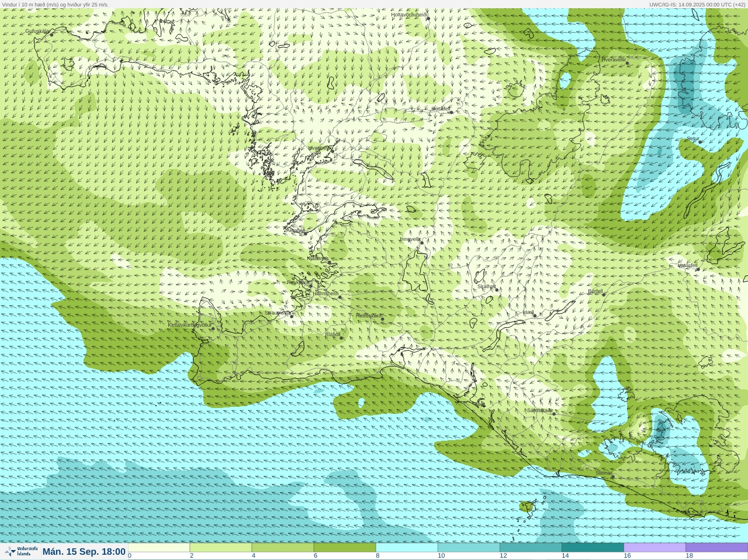Click the Hveravellir station marker
The height and width of the screenshot is (560, 748).
point(628,63)
